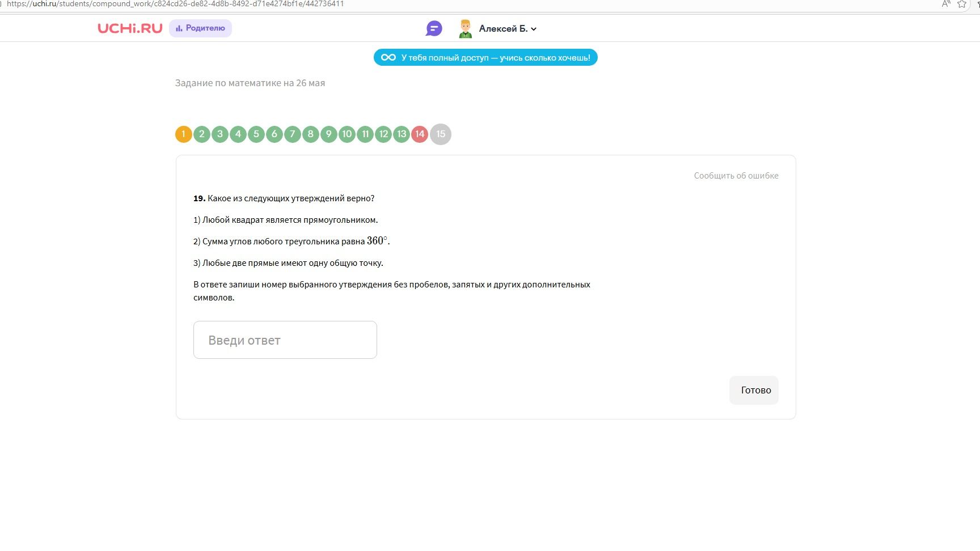Viewport: 980px width, 551px height.
Task: Open the purple chat messages icon
Action: point(434,28)
